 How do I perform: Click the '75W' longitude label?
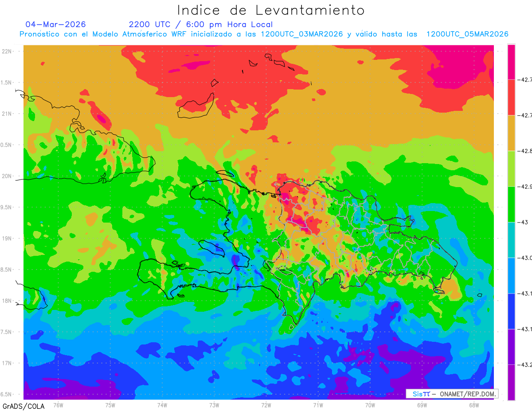110,405
